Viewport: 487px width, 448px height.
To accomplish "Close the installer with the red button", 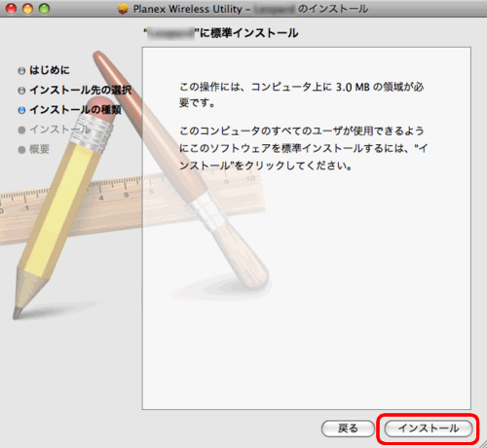I will point(12,9).
